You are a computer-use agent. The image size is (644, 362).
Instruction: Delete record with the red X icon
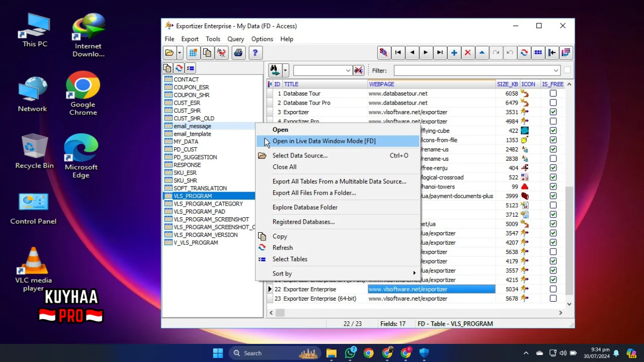coord(468,53)
